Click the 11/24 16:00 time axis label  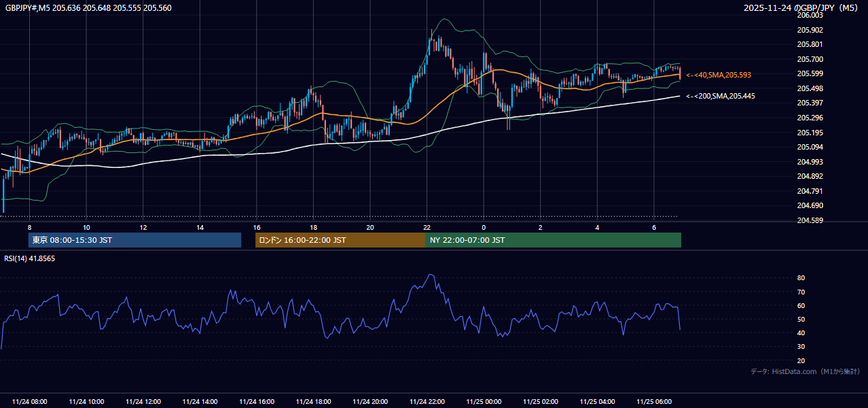pyautogui.click(x=257, y=402)
